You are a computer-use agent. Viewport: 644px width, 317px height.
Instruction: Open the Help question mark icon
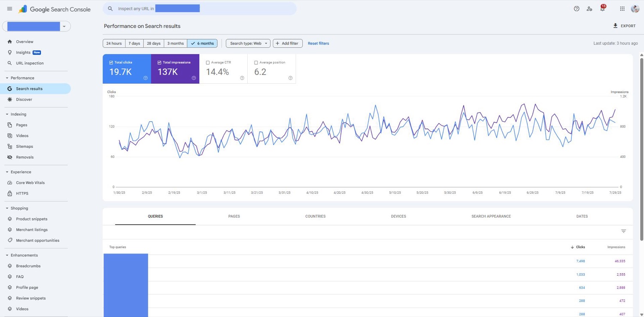(577, 9)
